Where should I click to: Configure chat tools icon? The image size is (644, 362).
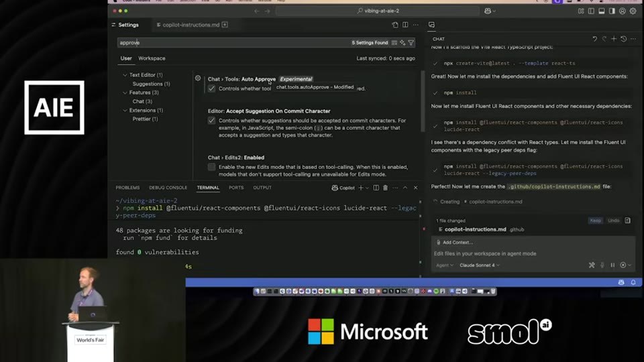click(x=592, y=265)
